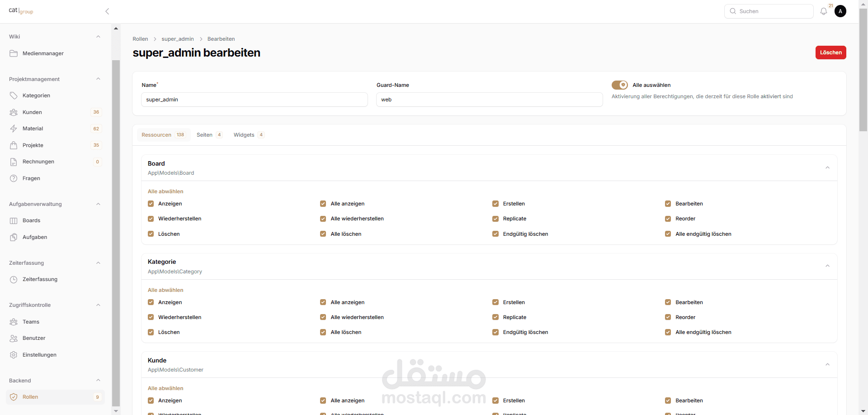This screenshot has height=415, width=868.
Task: Collapse the Zugriffskontrolle sidebar group
Action: [x=98, y=305]
